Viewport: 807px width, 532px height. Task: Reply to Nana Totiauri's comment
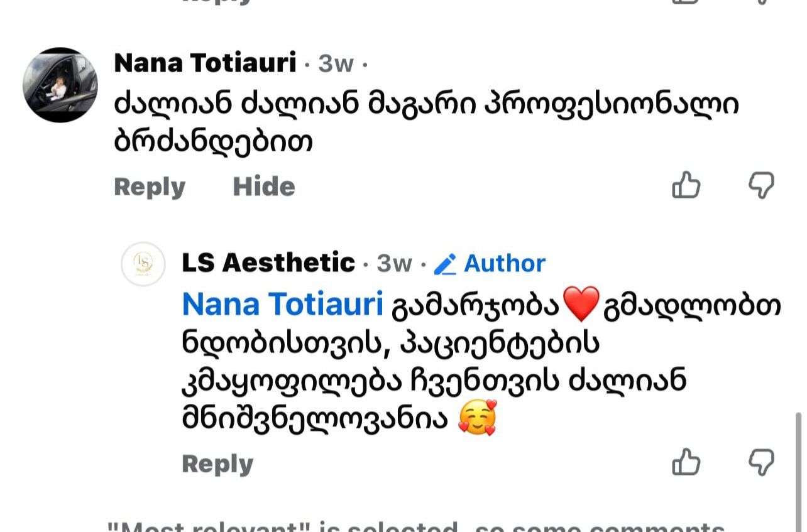[150, 187]
